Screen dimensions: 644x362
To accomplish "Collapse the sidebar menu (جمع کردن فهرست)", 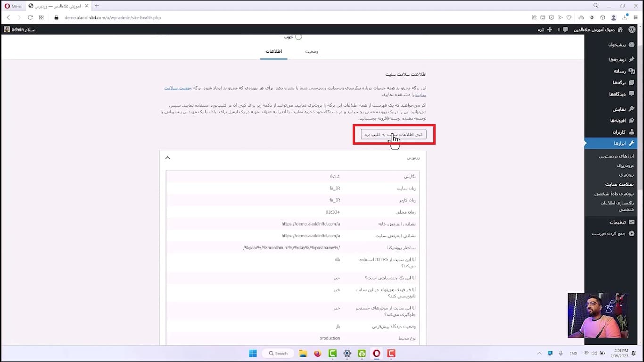I will 614,233.
